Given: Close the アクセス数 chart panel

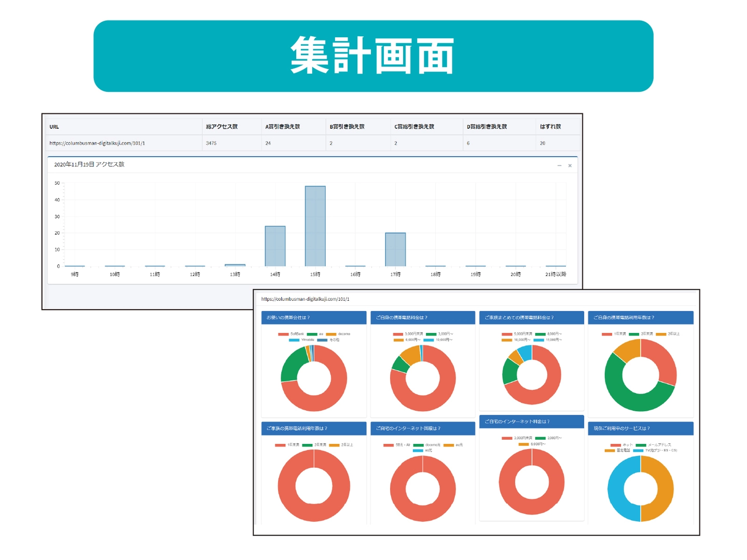Looking at the screenshot, I should pos(570,166).
